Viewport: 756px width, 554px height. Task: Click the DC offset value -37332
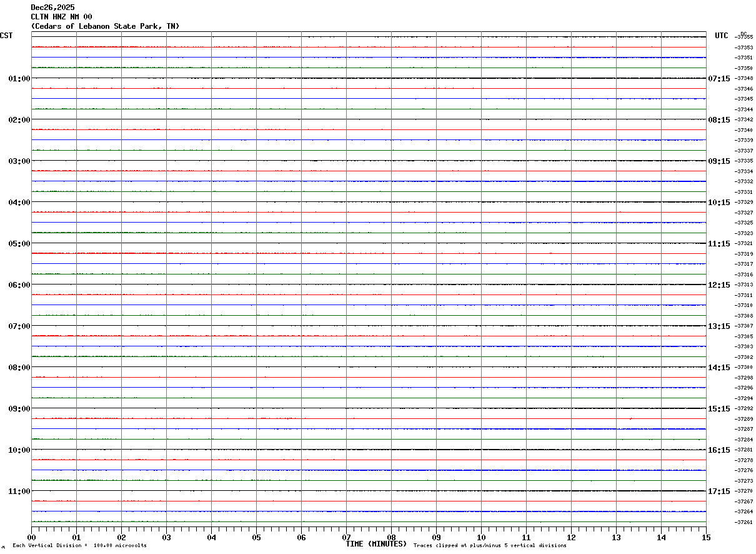744,181
